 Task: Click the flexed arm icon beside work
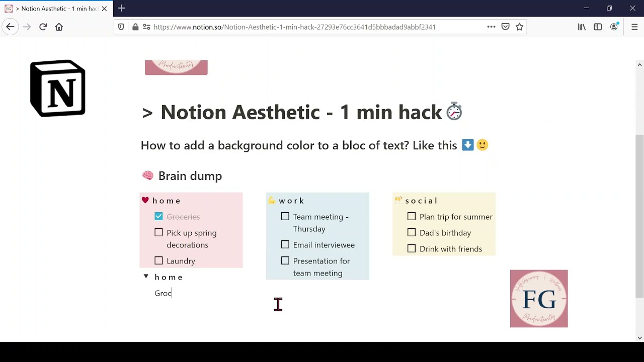coord(272,200)
